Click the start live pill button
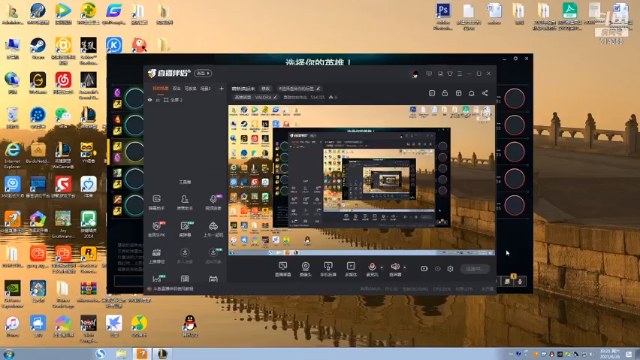The width and height of the screenshot is (640, 360). [475, 269]
